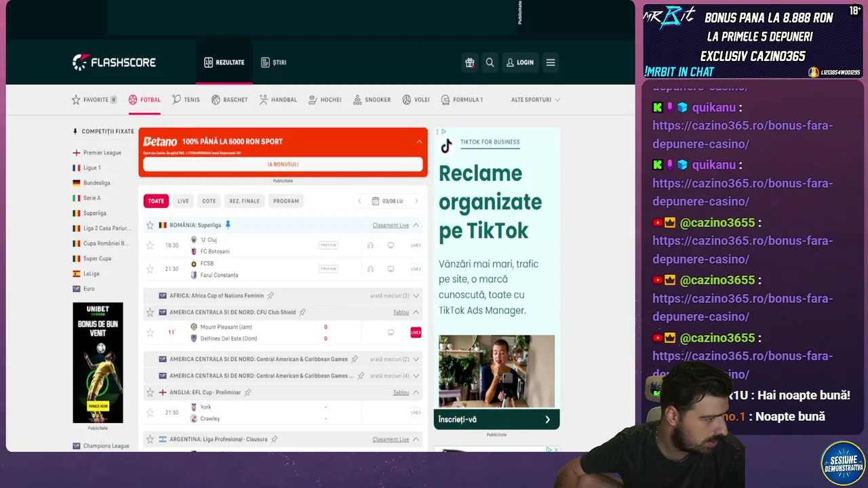
Task: Click the audio headphones icon for 'U' Cluj match
Action: [x=370, y=245]
